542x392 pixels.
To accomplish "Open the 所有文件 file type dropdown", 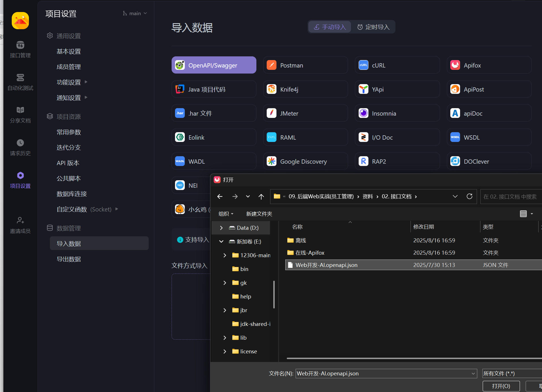I will (x=512, y=373).
